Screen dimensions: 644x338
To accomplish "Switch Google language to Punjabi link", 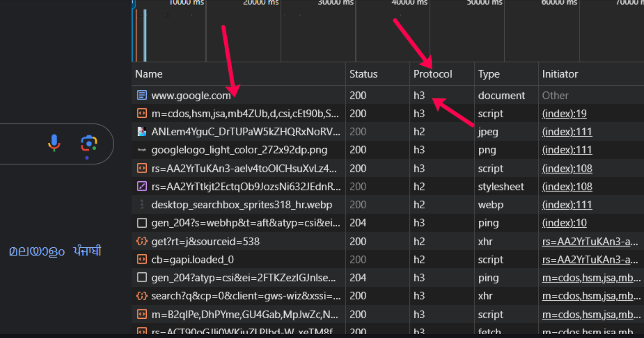I will point(87,251).
